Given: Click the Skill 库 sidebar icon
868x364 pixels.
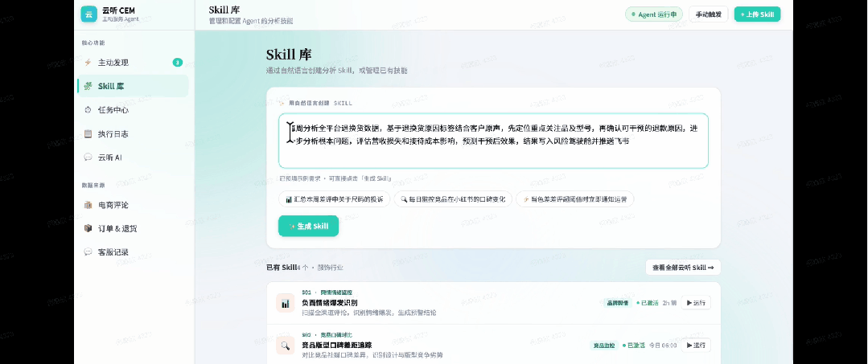Looking at the screenshot, I should (88, 86).
